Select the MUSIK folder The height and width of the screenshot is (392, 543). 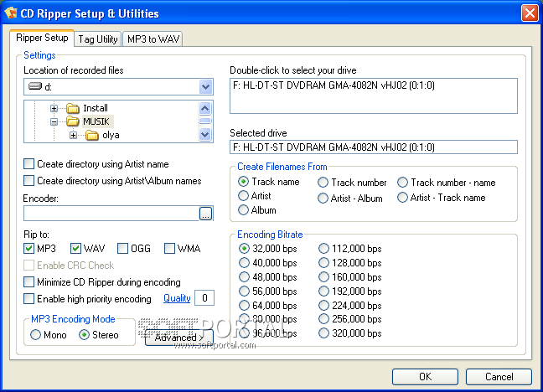click(96, 121)
